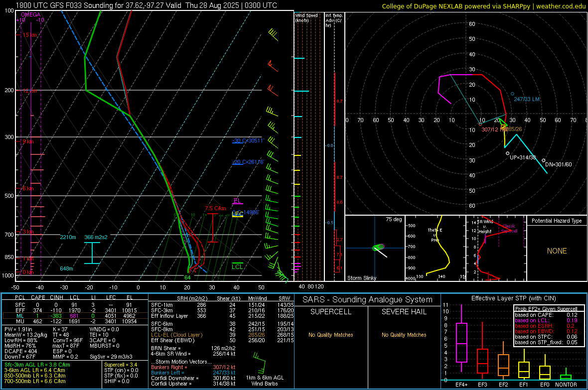Click the "UP=314/38" Corfidi label
The width and height of the screenshot is (588, 390).
523,157
